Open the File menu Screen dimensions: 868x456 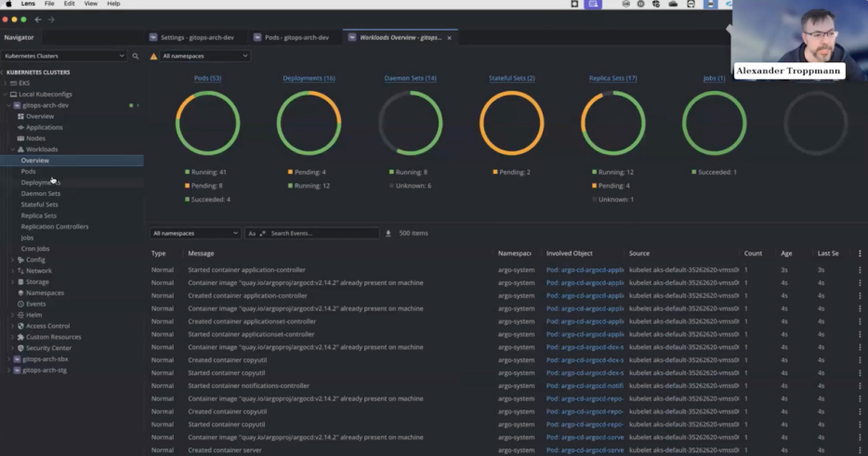49,4
